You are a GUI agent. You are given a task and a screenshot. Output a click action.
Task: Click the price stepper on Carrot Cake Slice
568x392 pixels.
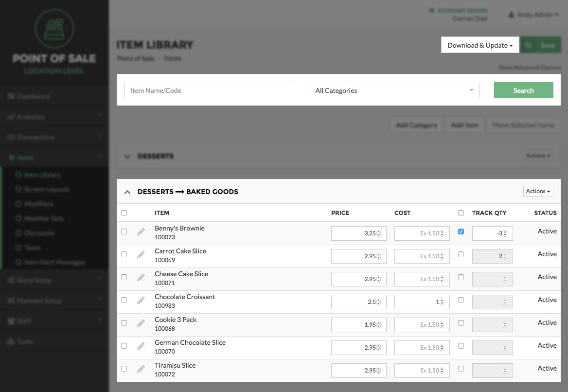click(x=379, y=256)
